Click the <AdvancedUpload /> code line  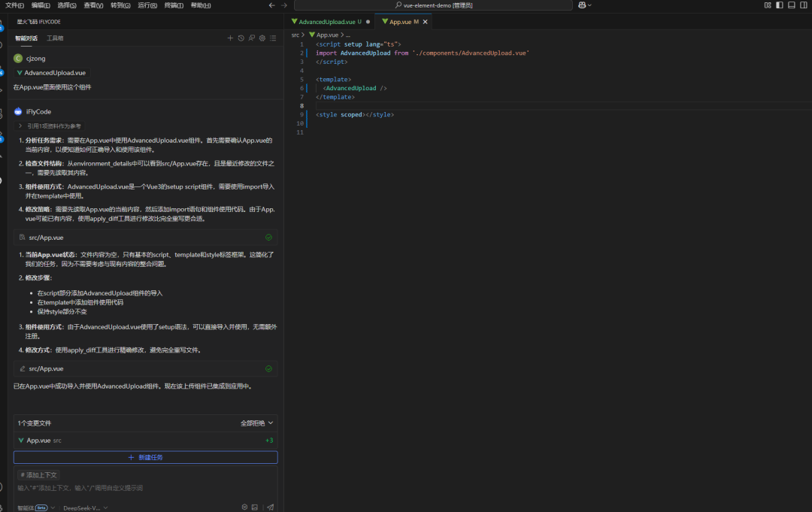(x=355, y=88)
